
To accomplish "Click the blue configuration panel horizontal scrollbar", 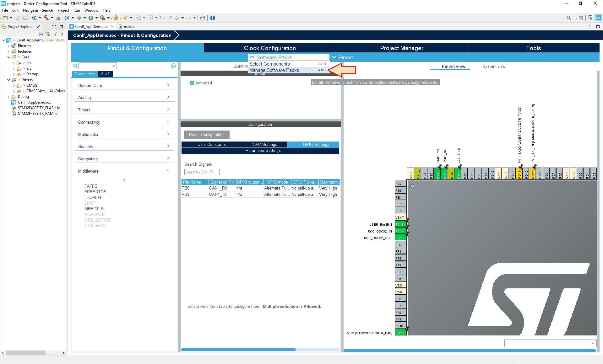I will pyautogui.click(x=238, y=350).
